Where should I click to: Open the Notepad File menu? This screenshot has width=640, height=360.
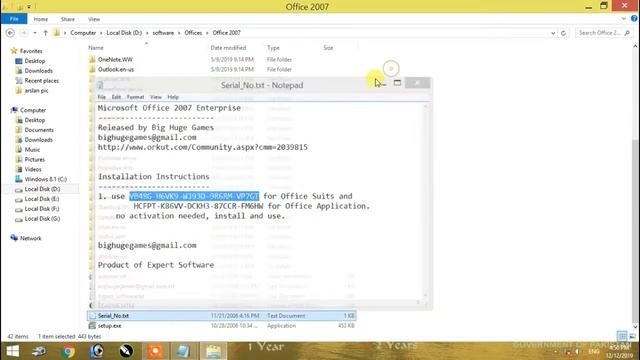102,97
